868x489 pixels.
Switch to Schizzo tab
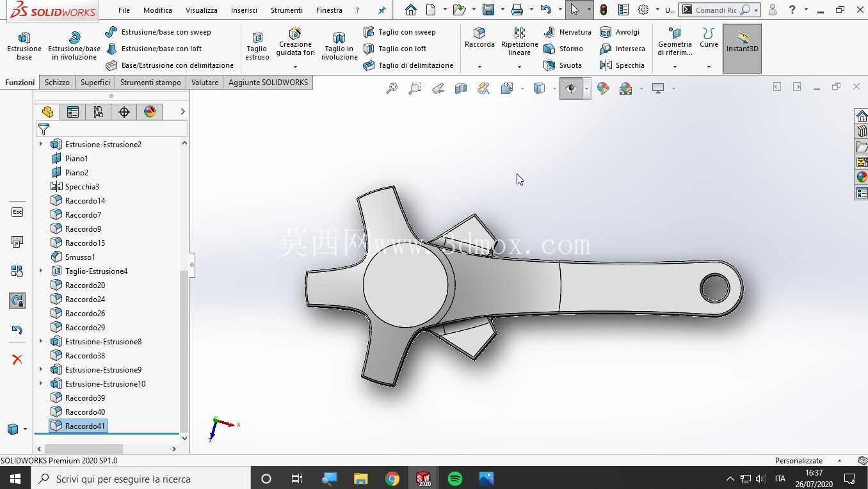click(x=57, y=82)
